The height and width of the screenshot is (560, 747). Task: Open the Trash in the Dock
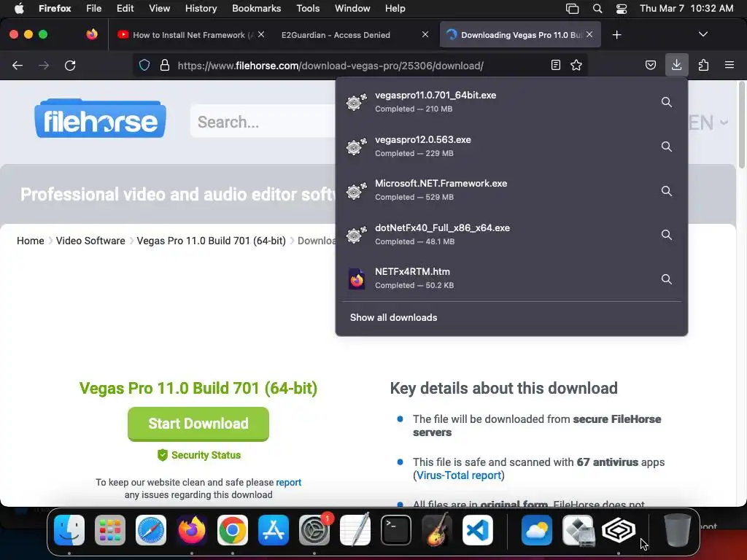click(x=678, y=530)
